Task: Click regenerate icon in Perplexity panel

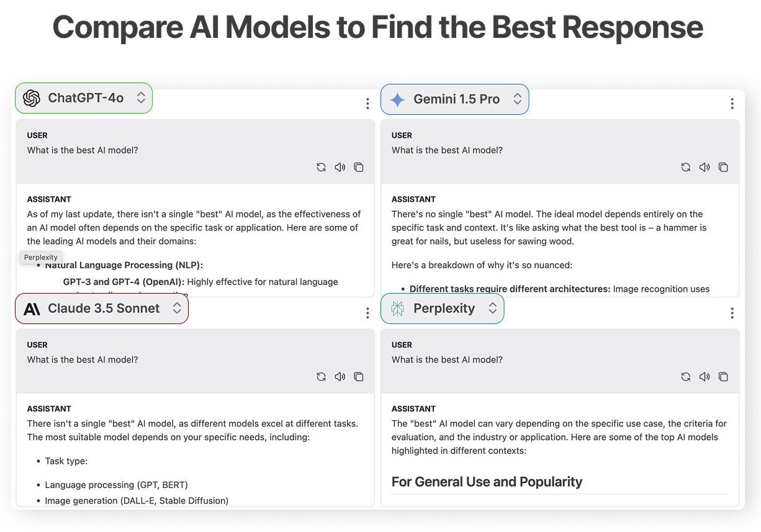Action: (x=685, y=377)
